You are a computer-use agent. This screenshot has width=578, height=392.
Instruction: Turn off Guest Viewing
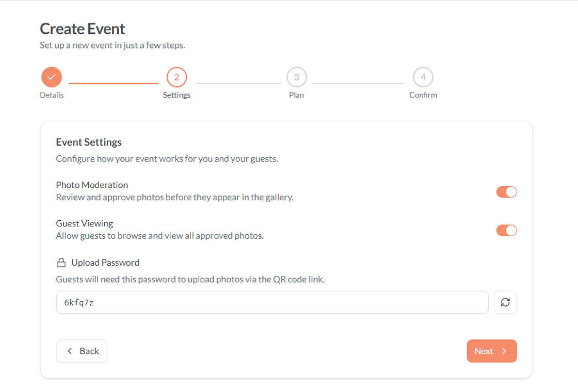506,230
